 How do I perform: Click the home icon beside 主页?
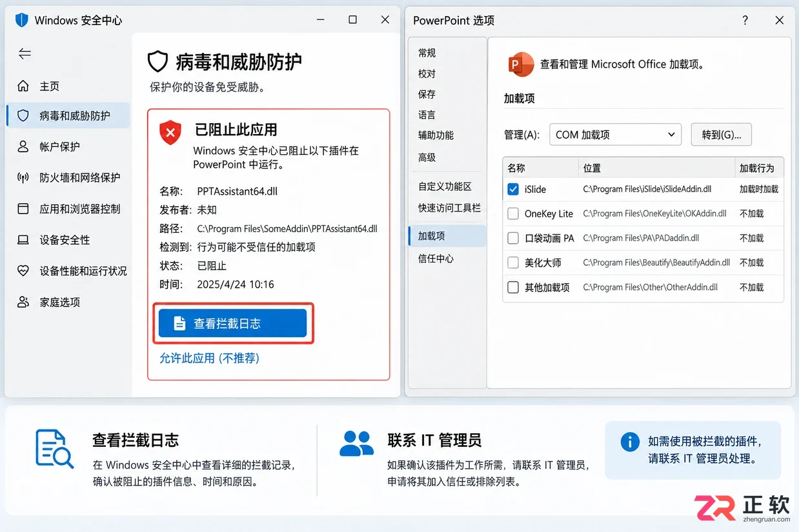[x=23, y=86]
